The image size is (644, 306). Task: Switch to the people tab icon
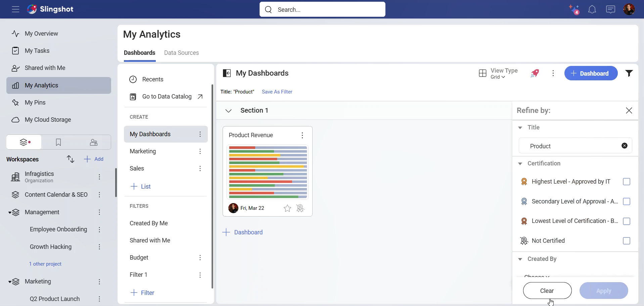point(94,142)
